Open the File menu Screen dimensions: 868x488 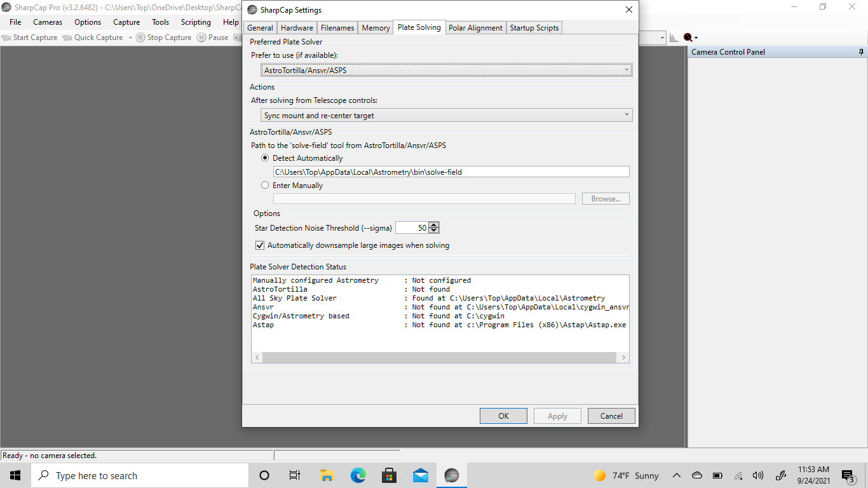[x=15, y=22]
